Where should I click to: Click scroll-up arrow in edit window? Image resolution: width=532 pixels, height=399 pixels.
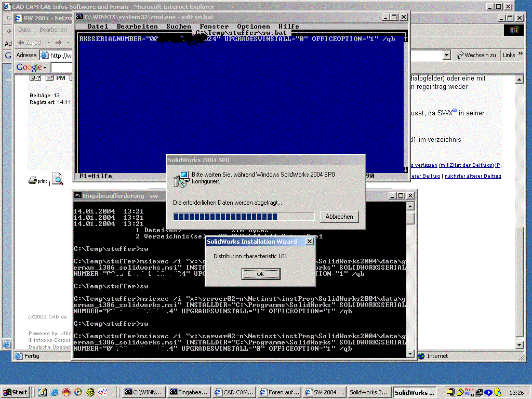point(405,38)
